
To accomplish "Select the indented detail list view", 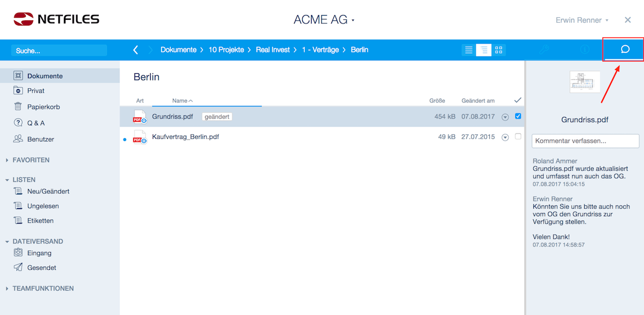I will [484, 50].
